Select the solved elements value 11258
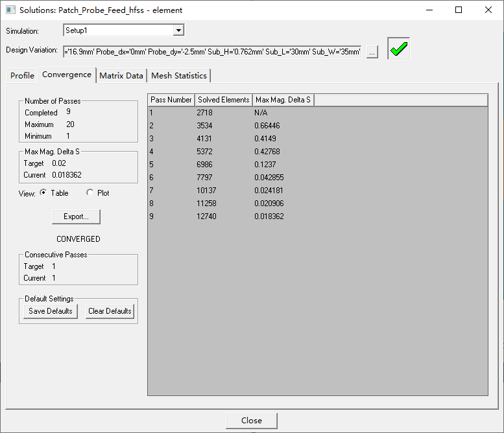 pyautogui.click(x=206, y=204)
